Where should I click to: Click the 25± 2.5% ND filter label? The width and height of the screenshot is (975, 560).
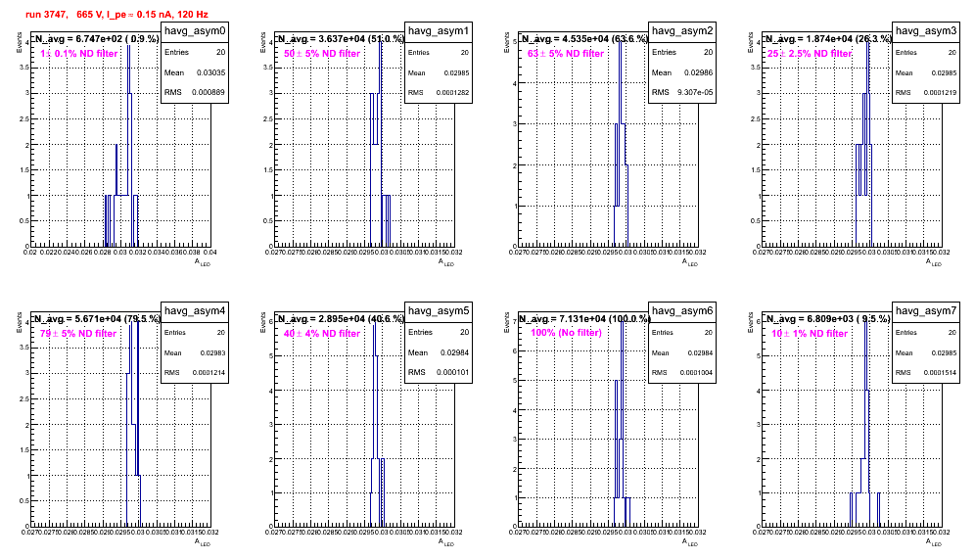[x=810, y=54]
